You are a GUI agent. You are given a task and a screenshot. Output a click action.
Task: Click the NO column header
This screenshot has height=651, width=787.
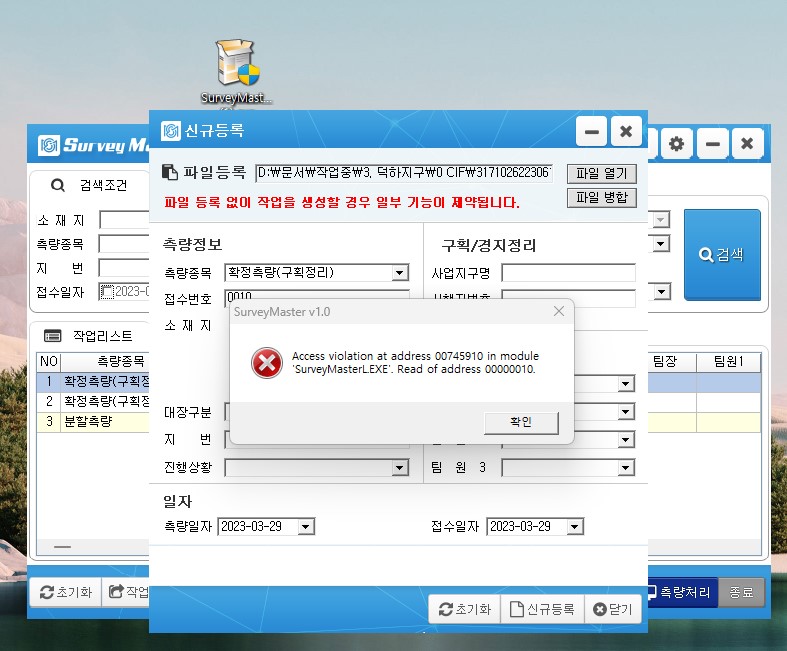coord(49,361)
